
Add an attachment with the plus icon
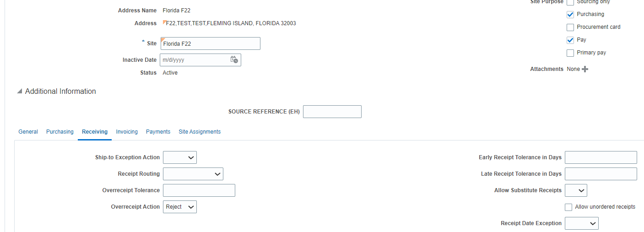pos(585,69)
